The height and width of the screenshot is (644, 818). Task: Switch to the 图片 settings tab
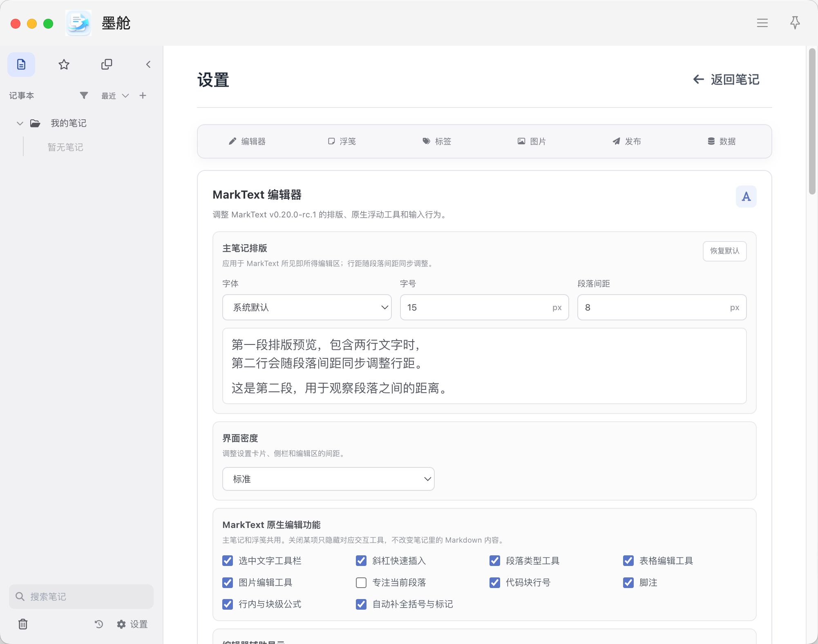(532, 141)
